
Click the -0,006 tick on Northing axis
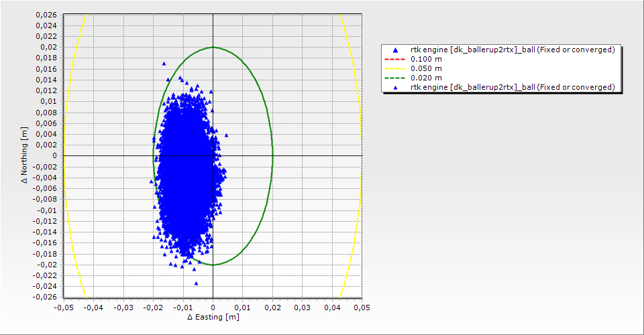[45, 189]
